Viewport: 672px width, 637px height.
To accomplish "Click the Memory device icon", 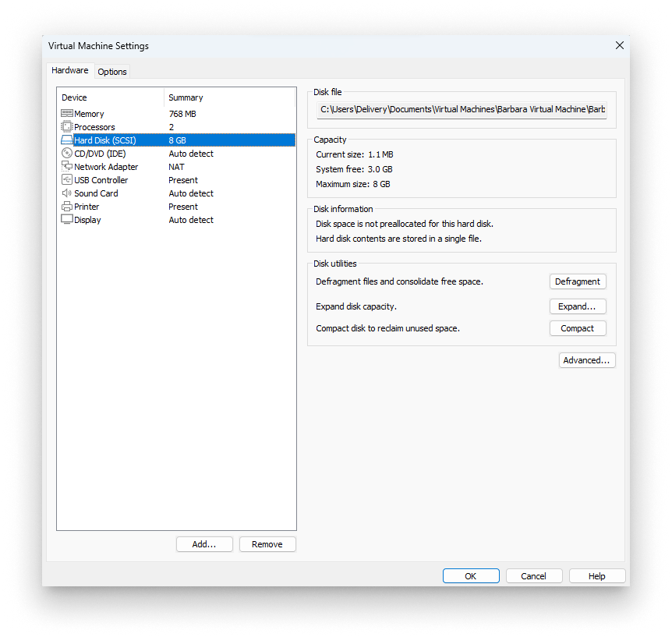I will tap(67, 114).
